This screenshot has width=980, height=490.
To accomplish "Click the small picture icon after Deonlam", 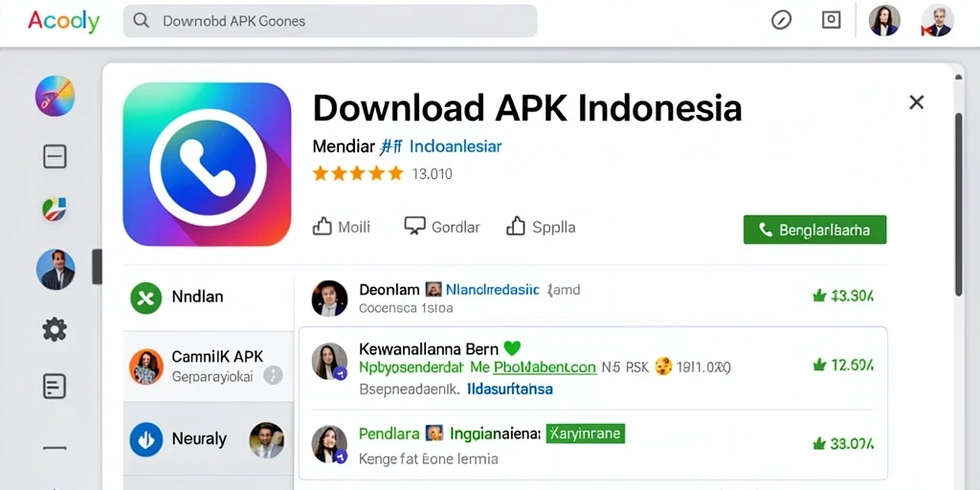I will pos(434,289).
